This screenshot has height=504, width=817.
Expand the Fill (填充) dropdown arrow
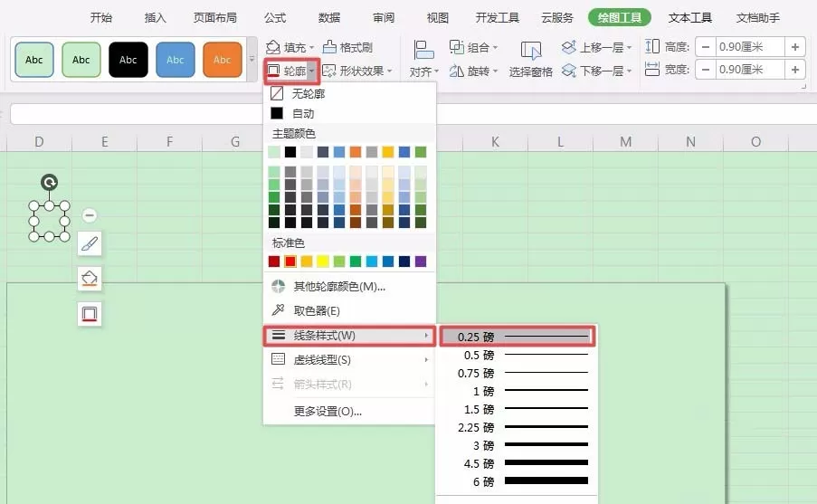(x=311, y=48)
